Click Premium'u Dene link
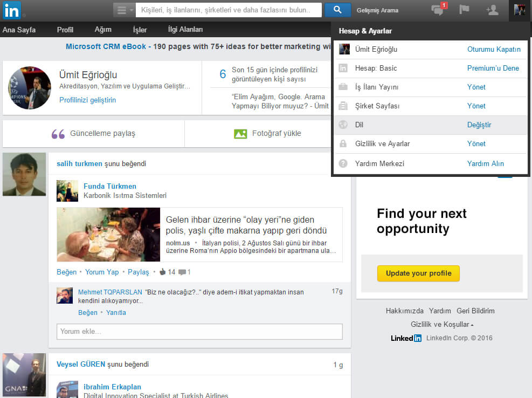 [493, 68]
